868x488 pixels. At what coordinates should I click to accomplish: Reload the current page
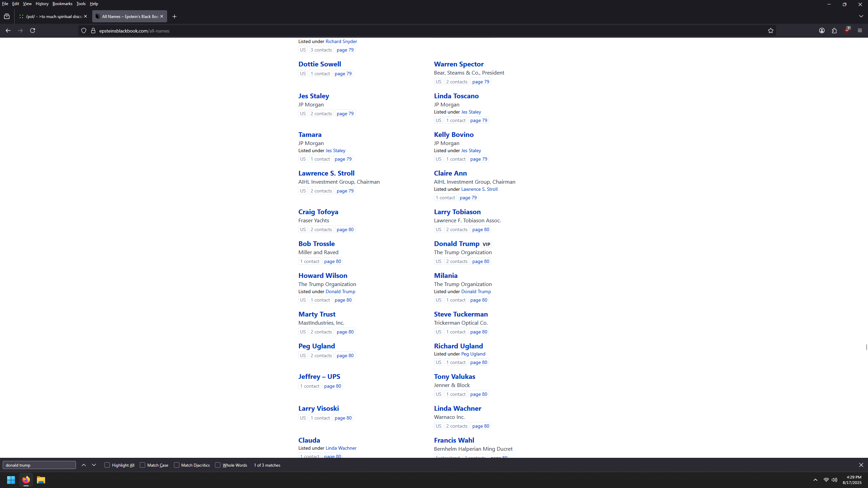(x=33, y=30)
